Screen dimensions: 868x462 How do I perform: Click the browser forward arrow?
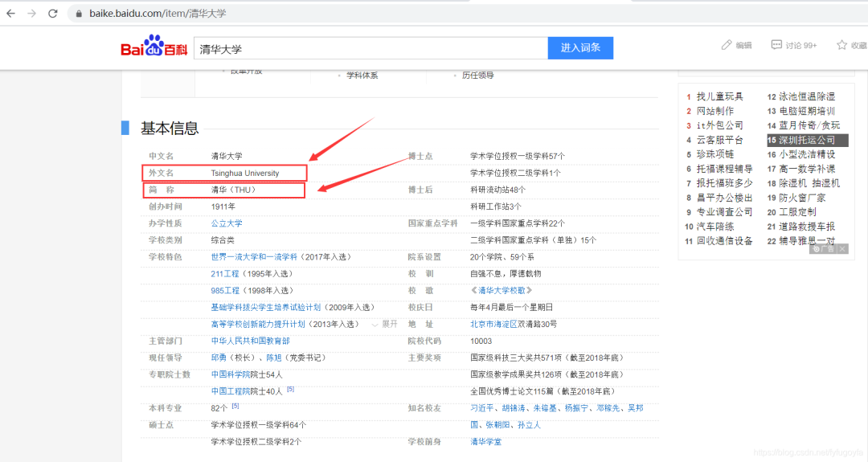tap(31, 14)
